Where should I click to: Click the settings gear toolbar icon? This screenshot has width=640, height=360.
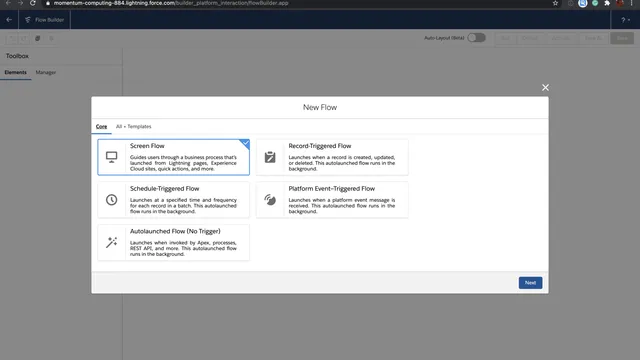(x=51, y=38)
